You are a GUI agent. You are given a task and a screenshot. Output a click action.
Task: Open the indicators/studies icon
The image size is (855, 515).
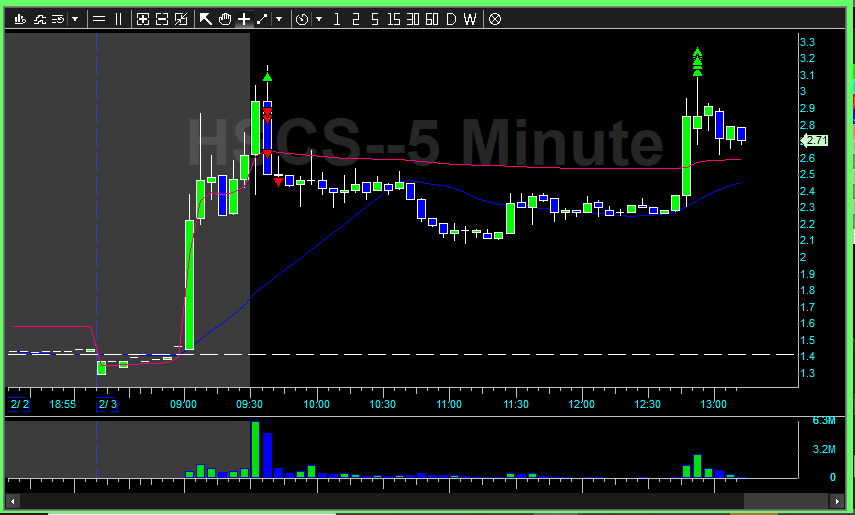point(39,20)
